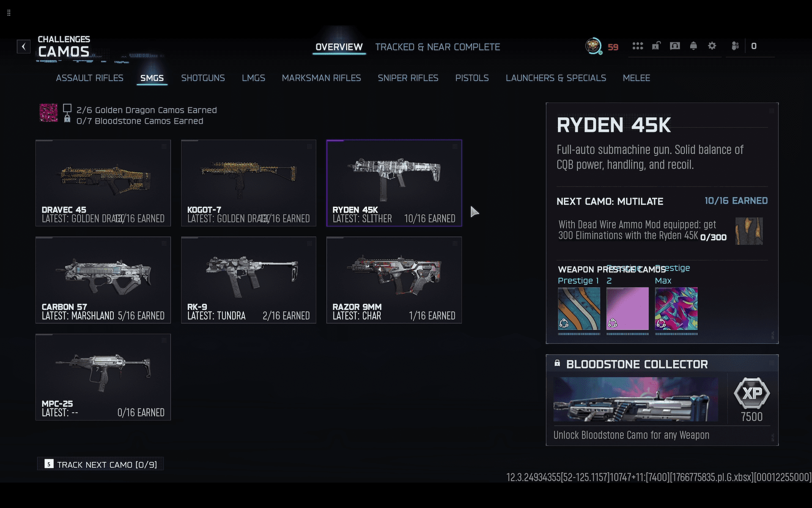Open the Sniper Rifles category tab
The height and width of the screenshot is (508, 812).
(x=408, y=78)
